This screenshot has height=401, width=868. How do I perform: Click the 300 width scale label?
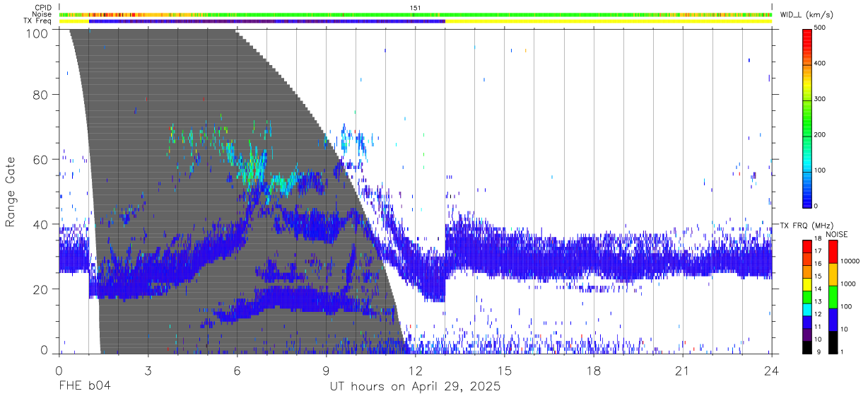820,99
